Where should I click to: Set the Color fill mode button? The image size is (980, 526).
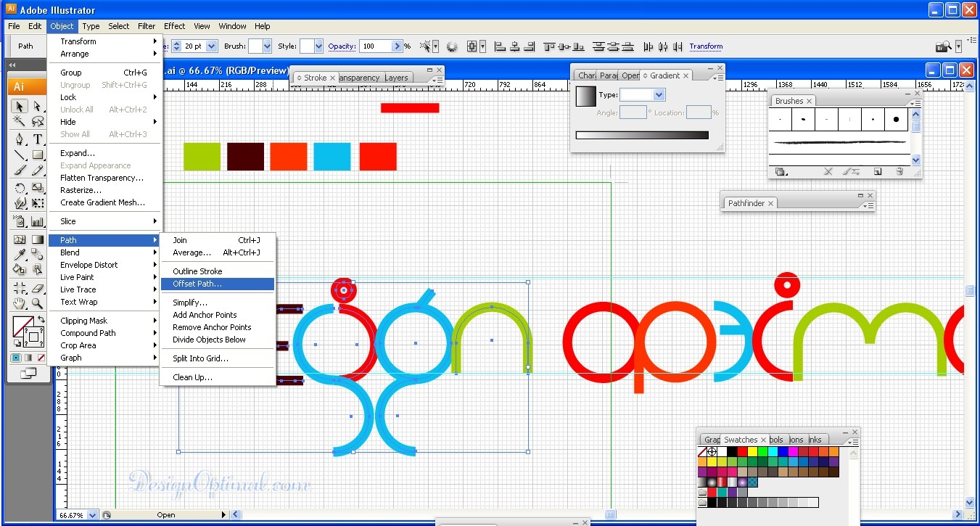(16, 358)
